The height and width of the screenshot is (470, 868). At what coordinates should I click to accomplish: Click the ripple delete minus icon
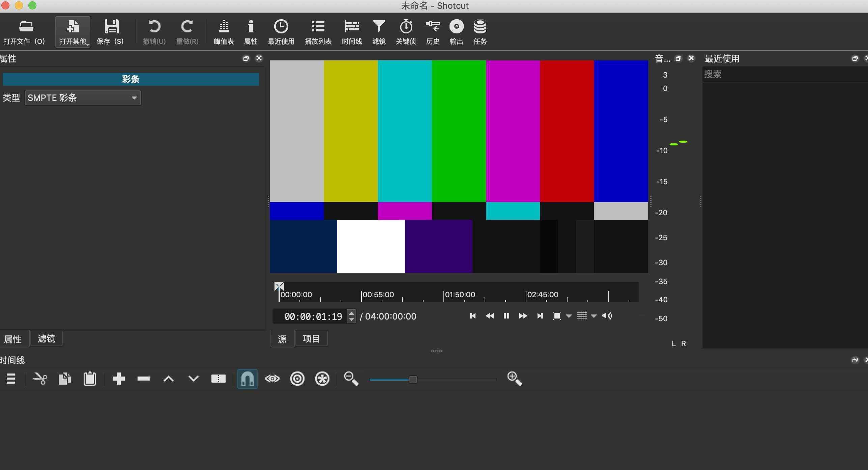(x=144, y=379)
